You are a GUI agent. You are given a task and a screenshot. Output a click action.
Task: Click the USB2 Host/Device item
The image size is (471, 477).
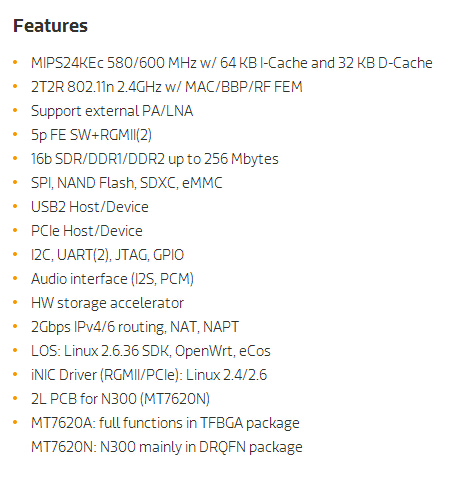[x=90, y=207]
